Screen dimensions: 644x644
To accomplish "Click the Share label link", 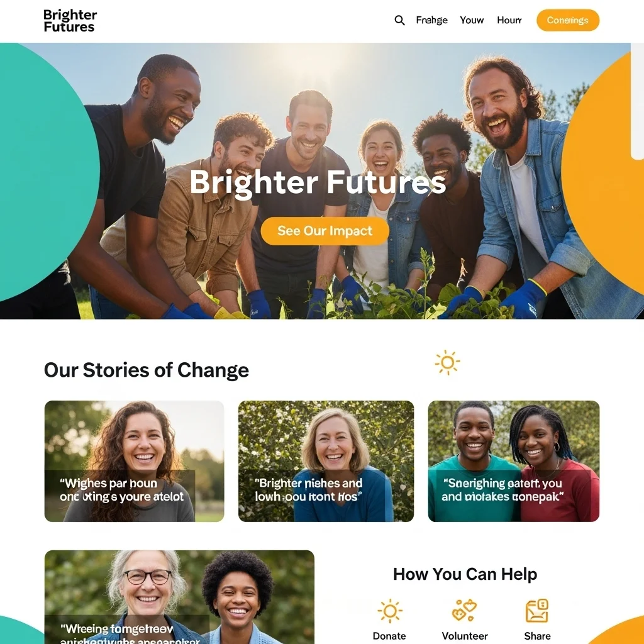I will point(537,636).
